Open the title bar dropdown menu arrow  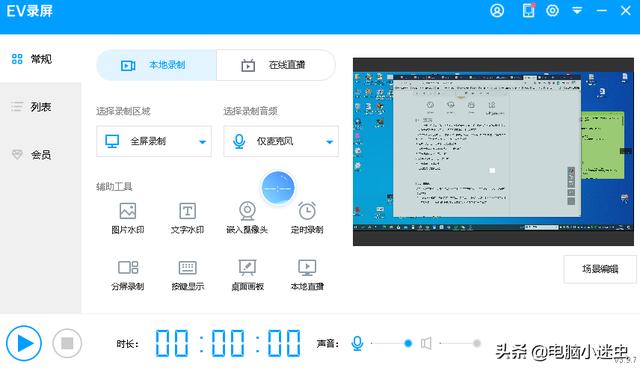pyautogui.click(x=577, y=11)
